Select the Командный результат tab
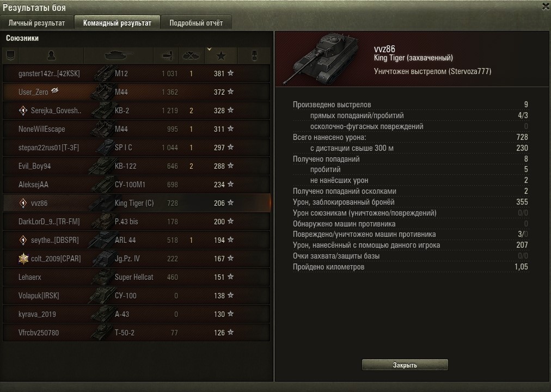 point(118,23)
